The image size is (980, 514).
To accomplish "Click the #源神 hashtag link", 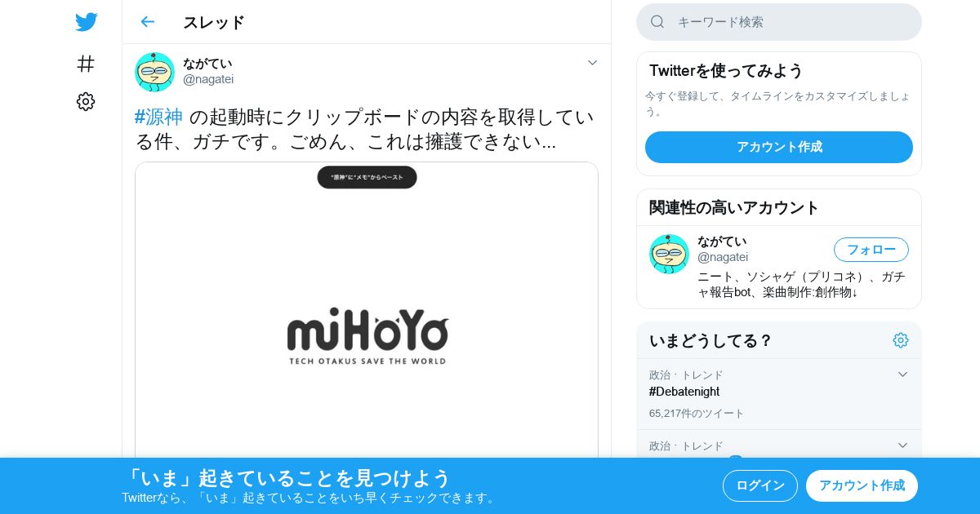I will (158, 117).
